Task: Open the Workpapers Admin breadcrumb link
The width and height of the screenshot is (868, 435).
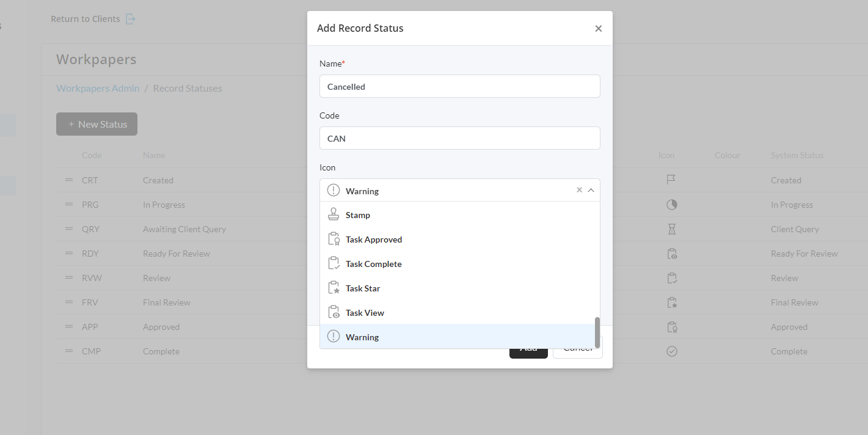Action: tap(98, 88)
